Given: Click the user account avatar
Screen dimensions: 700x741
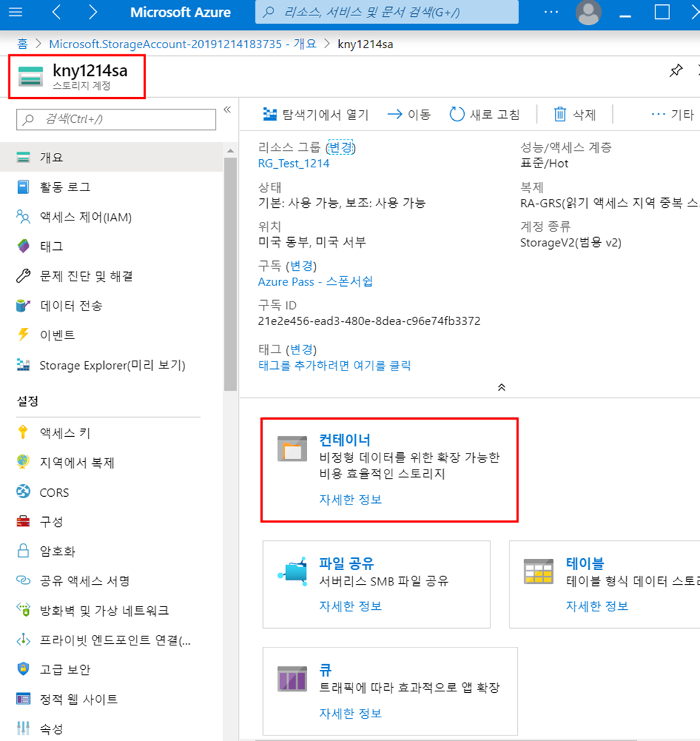Looking at the screenshot, I should (x=588, y=13).
